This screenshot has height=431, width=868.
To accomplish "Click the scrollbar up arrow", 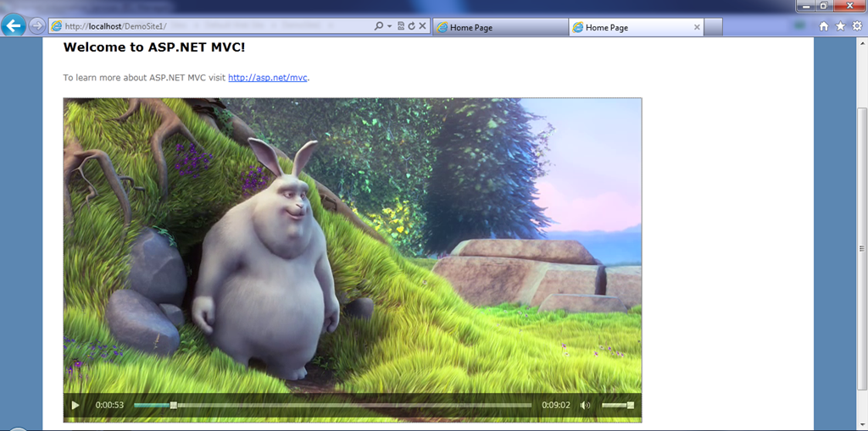I will coord(862,43).
